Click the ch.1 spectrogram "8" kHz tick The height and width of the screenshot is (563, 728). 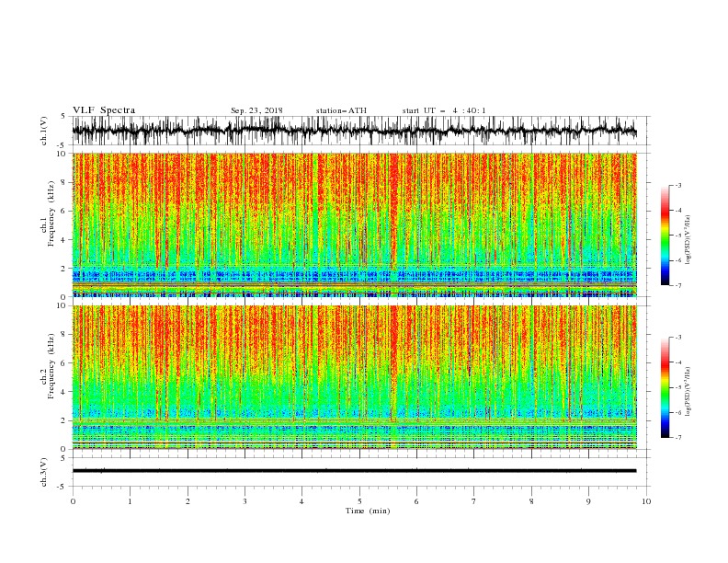pos(64,182)
